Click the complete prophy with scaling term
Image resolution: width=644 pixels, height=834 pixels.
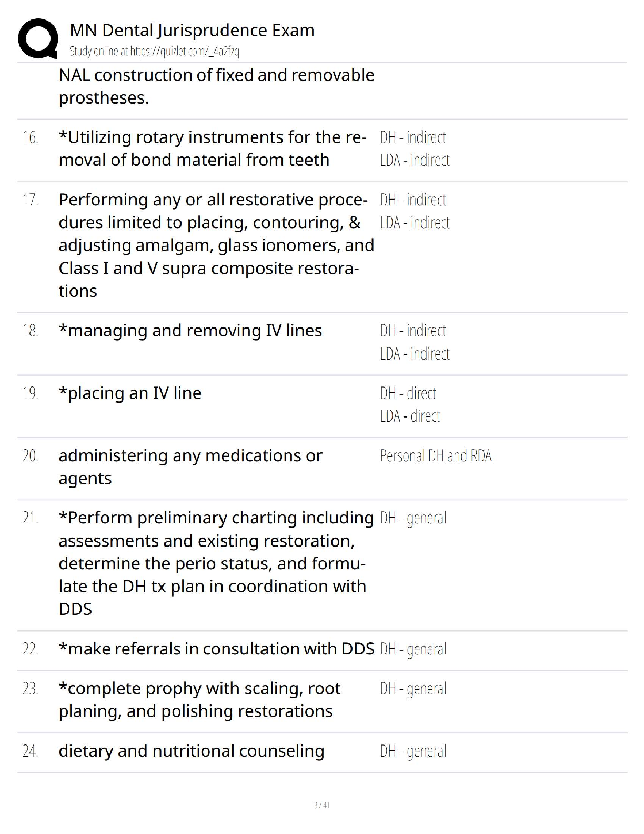pos(199,700)
